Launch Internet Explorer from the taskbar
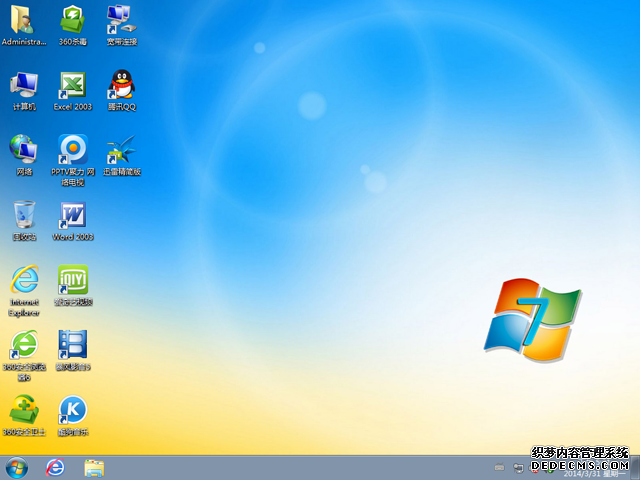 click(x=55, y=468)
